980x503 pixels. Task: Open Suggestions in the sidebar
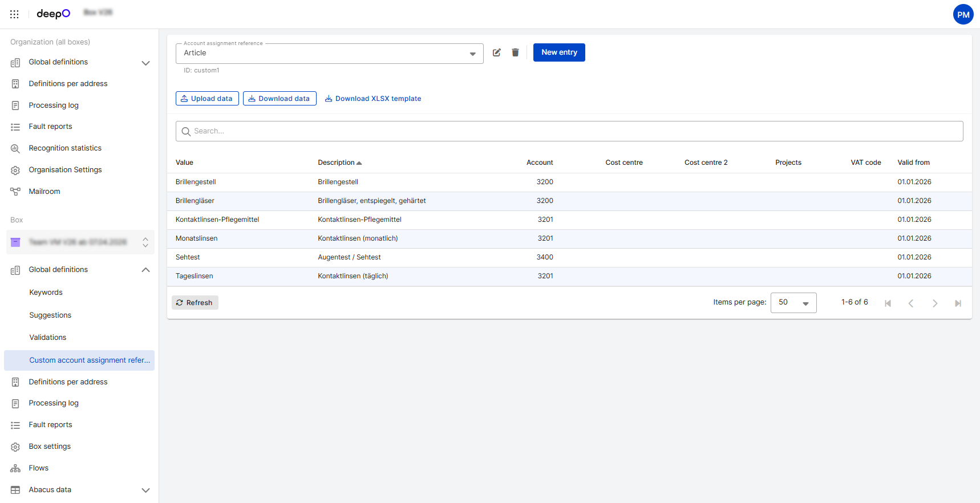click(x=50, y=315)
